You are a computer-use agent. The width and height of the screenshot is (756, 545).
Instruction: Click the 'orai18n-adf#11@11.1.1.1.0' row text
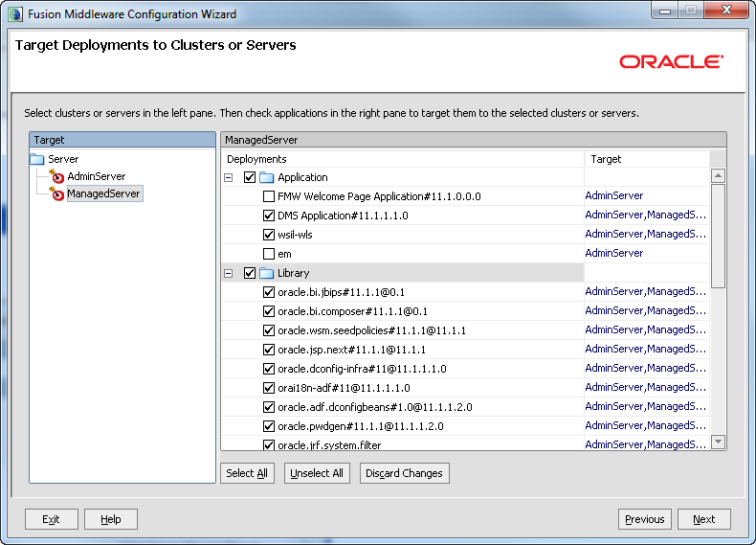point(344,388)
